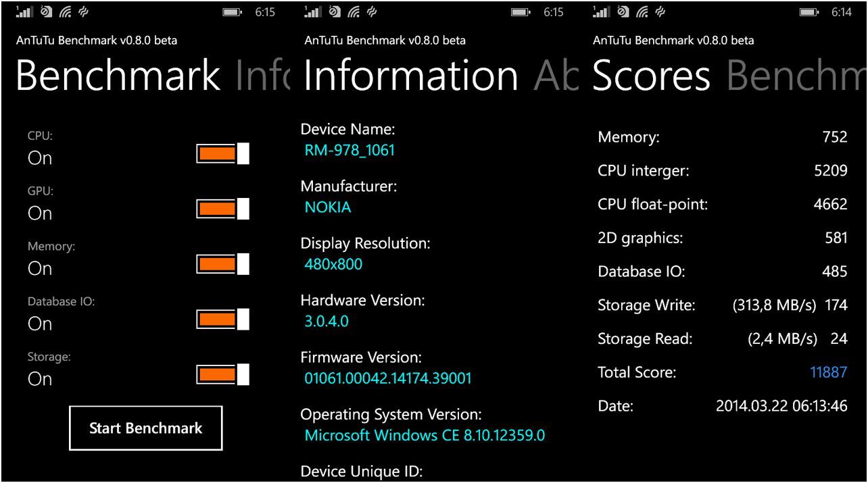
Task: Tap the Total Score value 11887
Action: [x=828, y=372]
